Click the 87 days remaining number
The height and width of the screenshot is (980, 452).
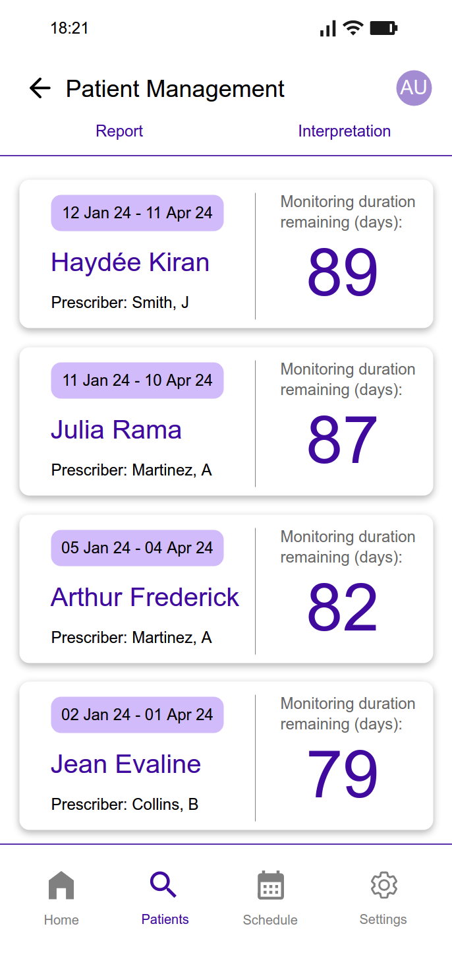point(343,440)
